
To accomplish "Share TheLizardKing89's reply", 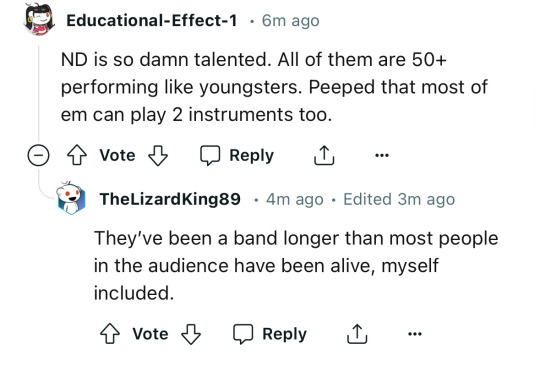I will tap(357, 334).
